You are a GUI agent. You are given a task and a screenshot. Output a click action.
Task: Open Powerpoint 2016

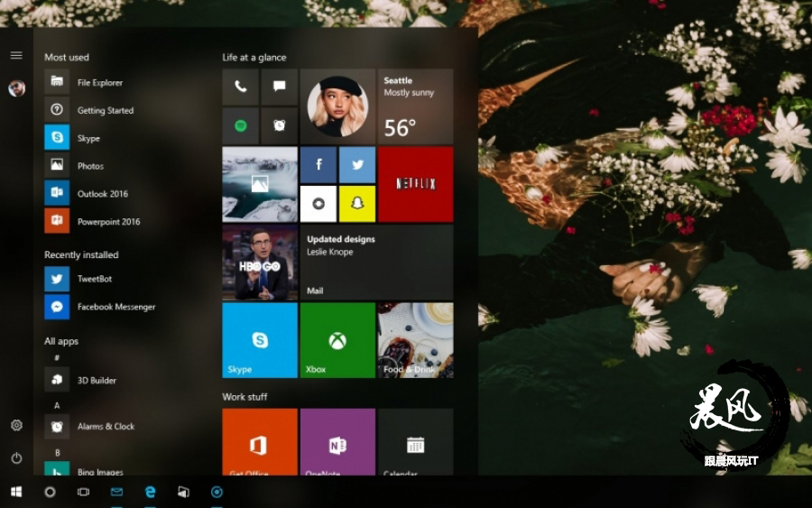tap(99, 221)
